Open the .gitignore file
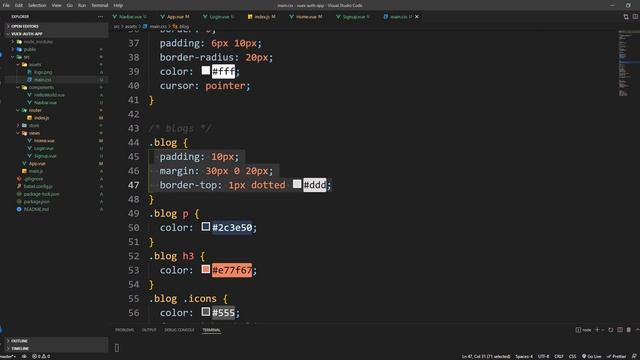Screen dimensions: 640x360 point(33,179)
